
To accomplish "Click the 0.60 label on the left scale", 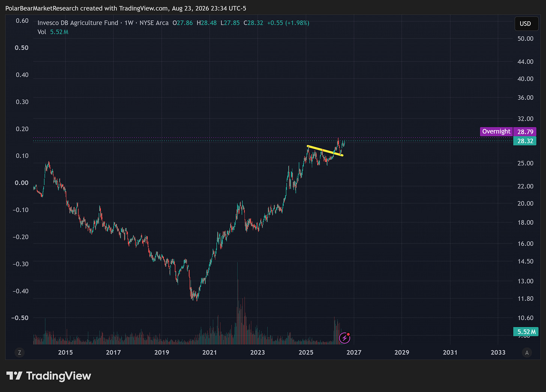I will pyautogui.click(x=22, y=21).
